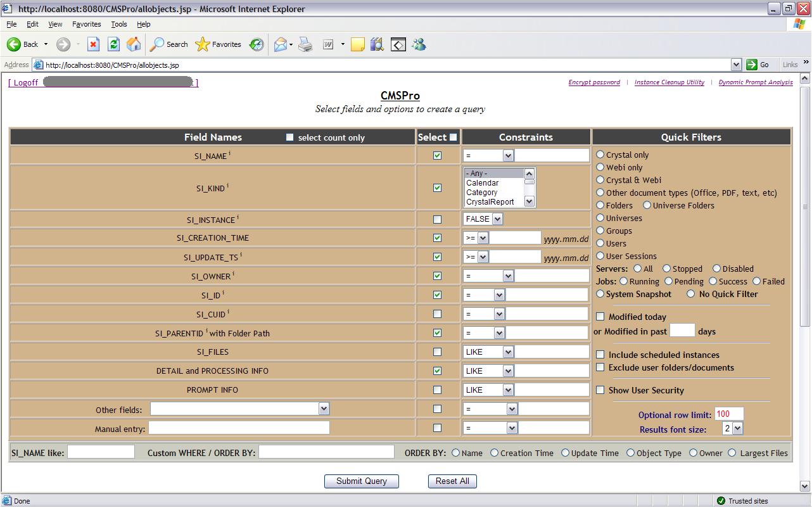Check the SI_INSTANCE select checkbox
Screen dimensions: 812x508
pyautogui.click(x=437, y=219)
